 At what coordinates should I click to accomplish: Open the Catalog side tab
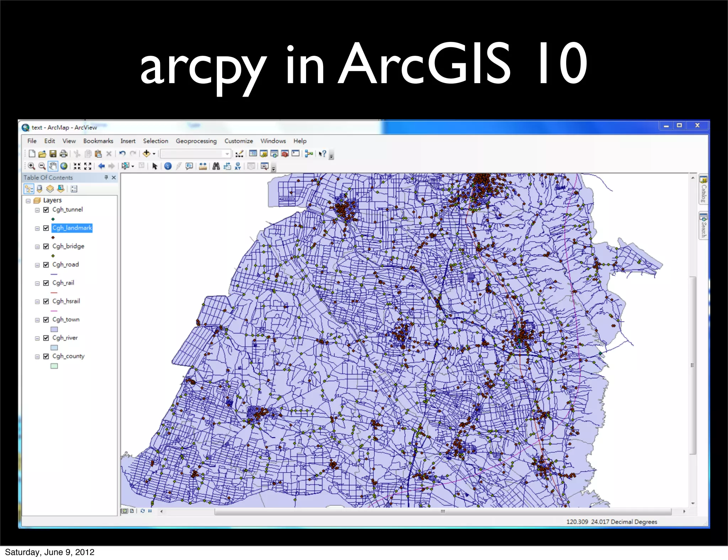coord(703,189)
